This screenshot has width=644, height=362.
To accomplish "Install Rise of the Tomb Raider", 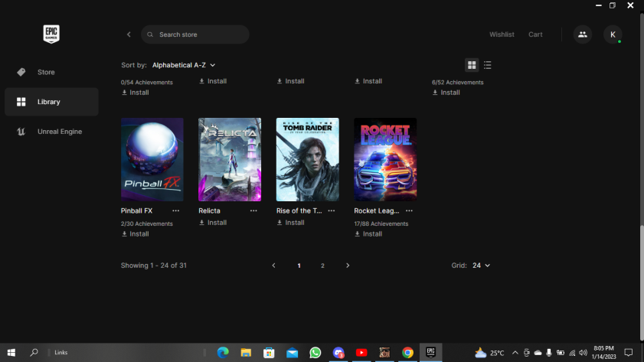I will point(290,223).
